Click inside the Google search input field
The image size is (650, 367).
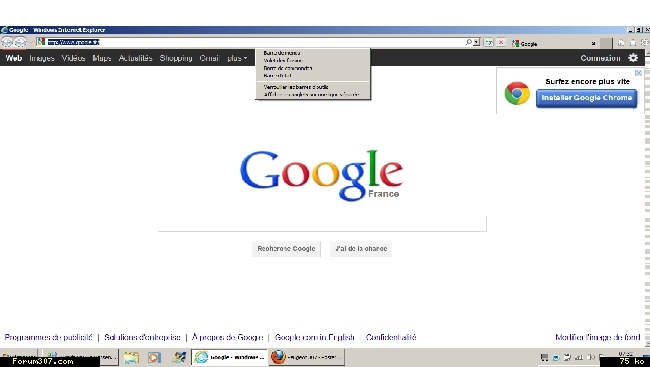click(322, 224)
